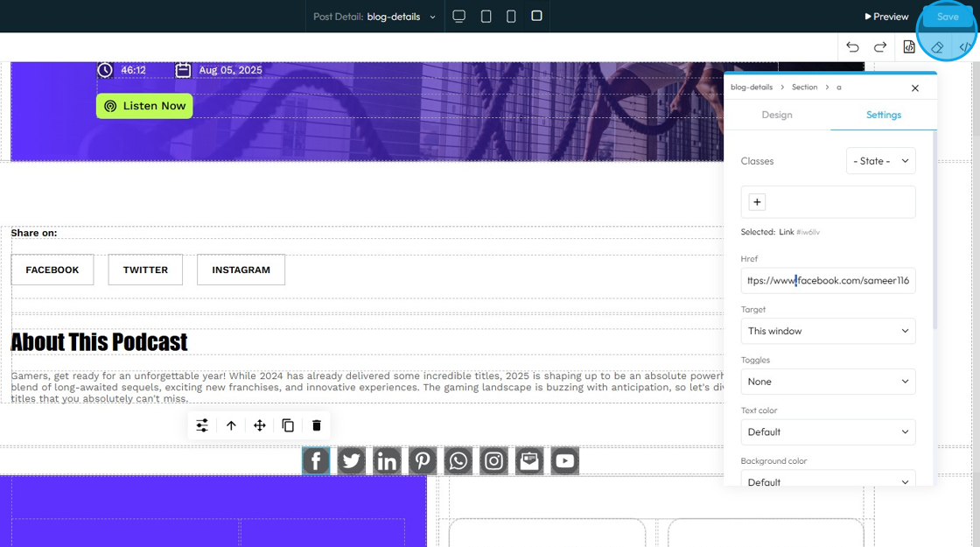Viewport: 980px width, 547px height.
Task: Switch to tablet device preview
Action: click(486, 17)
